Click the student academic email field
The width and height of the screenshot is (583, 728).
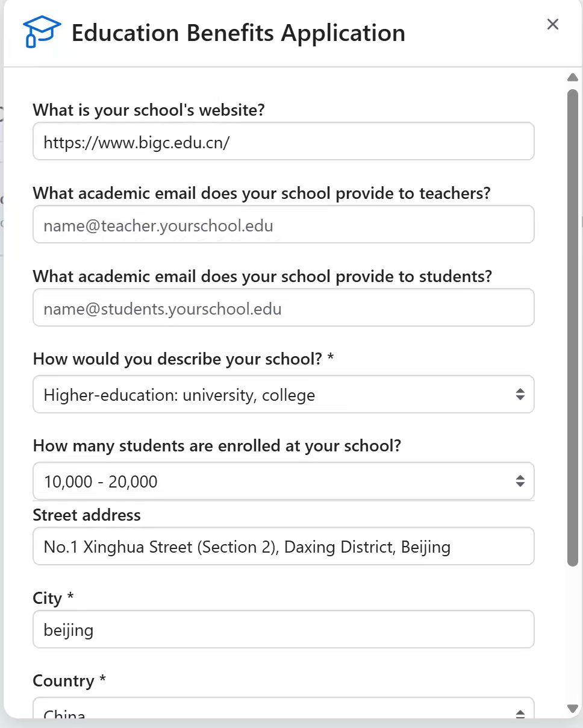[283, 308]
